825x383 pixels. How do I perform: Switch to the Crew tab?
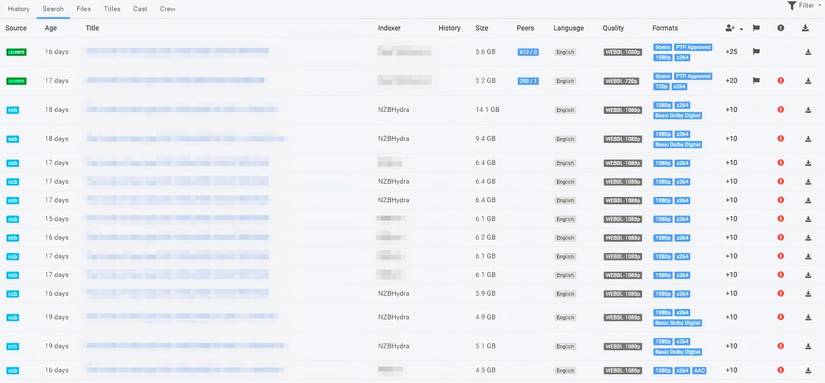coord(168,9)
